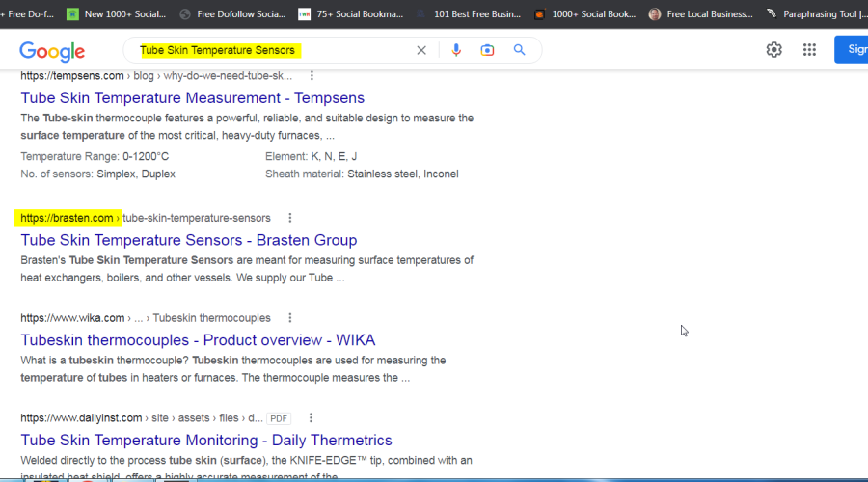The width and height of the screenshot is (868, 482).
Task: Switch to New 1000+ Social bookmark tab
Action: pyautogui.click(x=116, y=14)
